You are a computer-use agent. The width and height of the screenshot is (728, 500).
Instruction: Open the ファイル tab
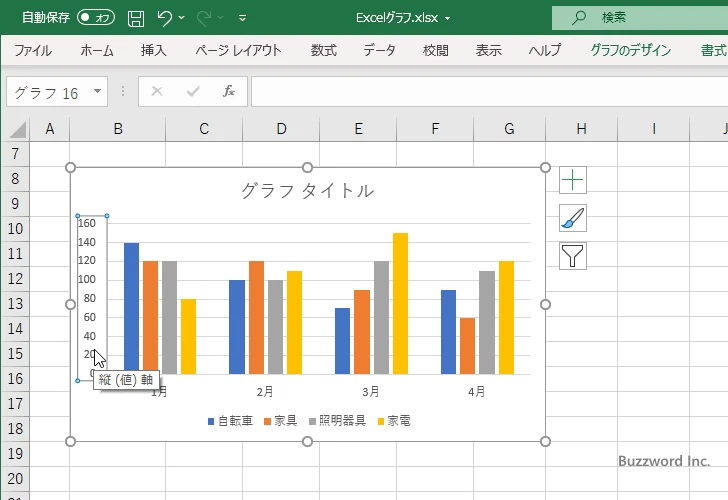[x=33, y=50]
